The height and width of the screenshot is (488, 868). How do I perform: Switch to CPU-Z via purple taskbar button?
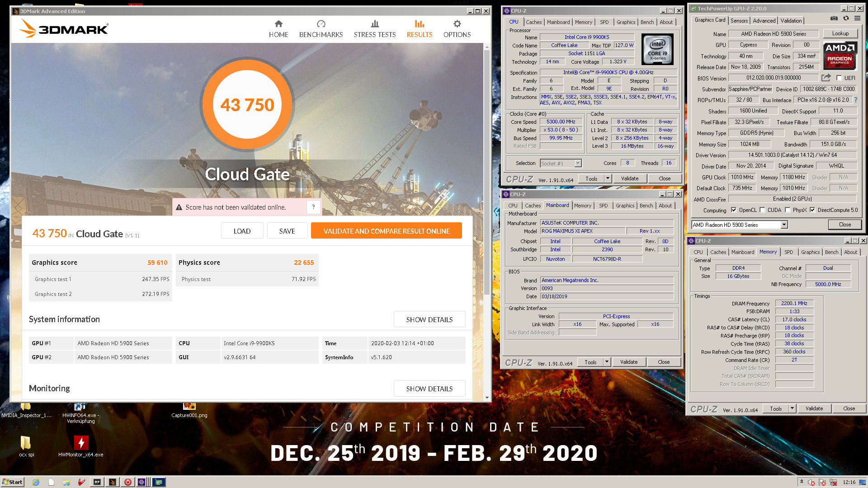coord(143,482)
